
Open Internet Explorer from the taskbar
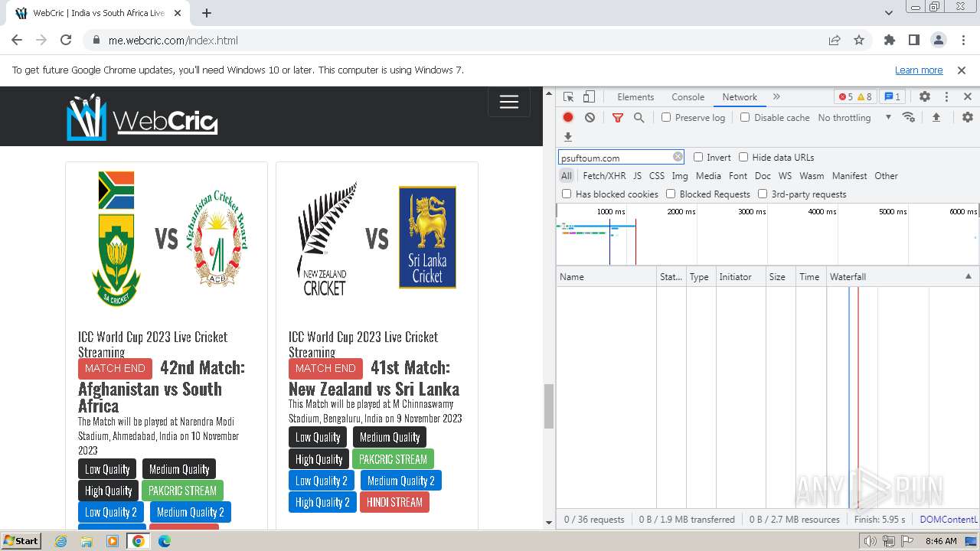pyautogui.click(x=60, y=541)
